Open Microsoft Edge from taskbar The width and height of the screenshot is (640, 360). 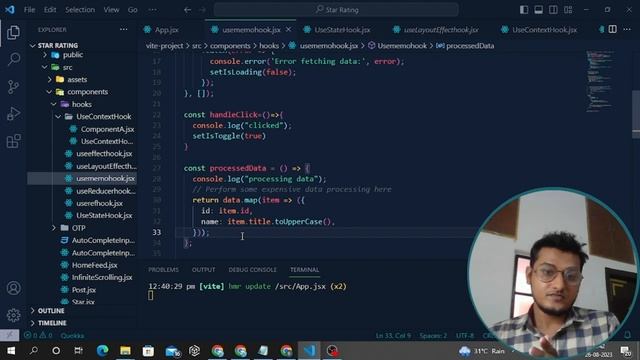pos(102,351)
